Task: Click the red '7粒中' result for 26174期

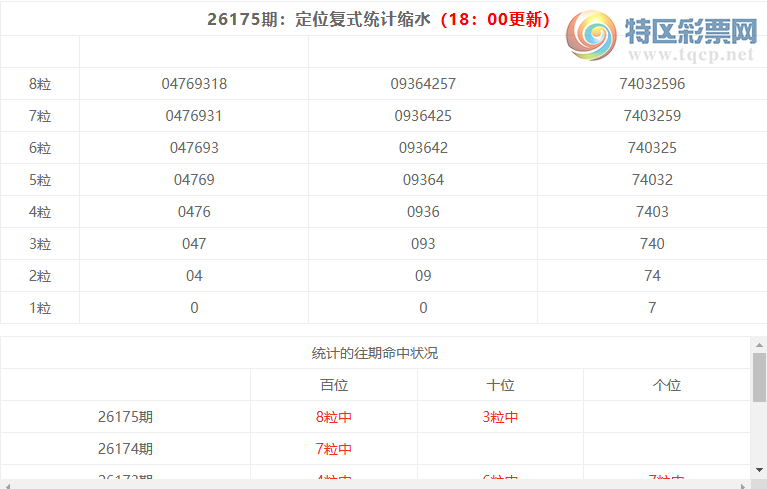Action: [x=334, y=449]
